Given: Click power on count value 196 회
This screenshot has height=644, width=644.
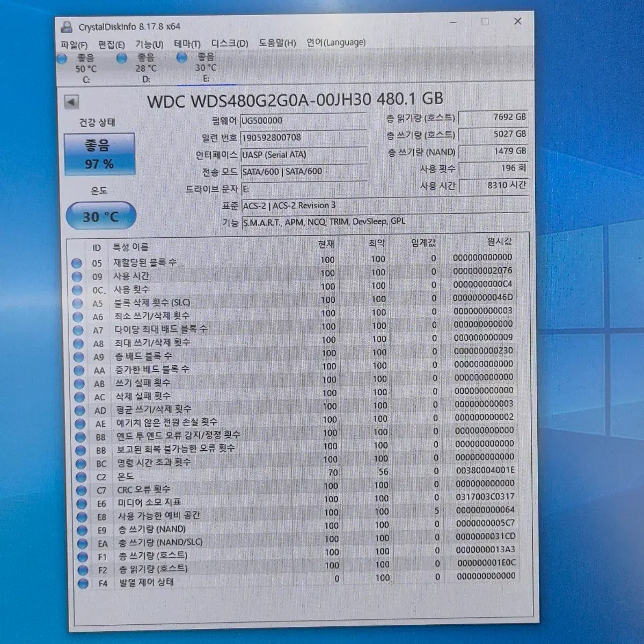Looking at the screenshot, I should pyautogui.click(x=493, y=169).
